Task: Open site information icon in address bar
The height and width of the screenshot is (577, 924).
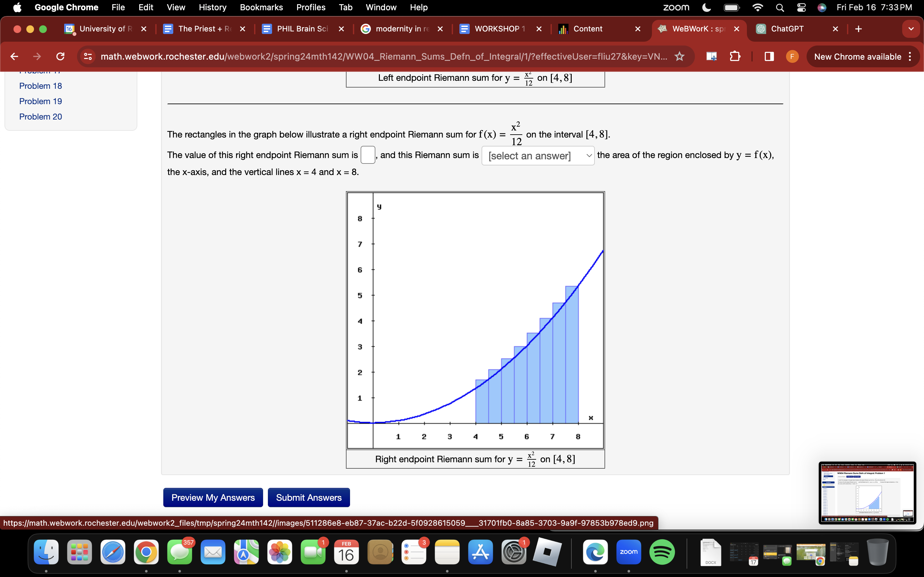Action: coord(87,56)
